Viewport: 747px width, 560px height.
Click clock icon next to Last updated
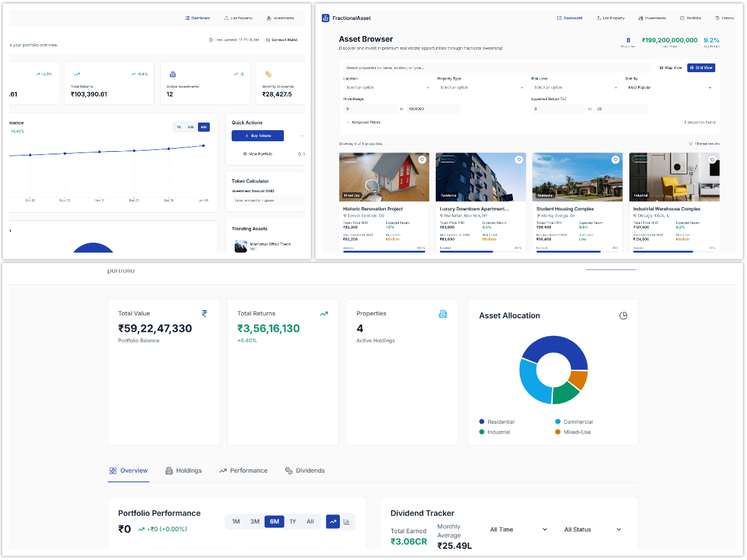coord(211,40)
